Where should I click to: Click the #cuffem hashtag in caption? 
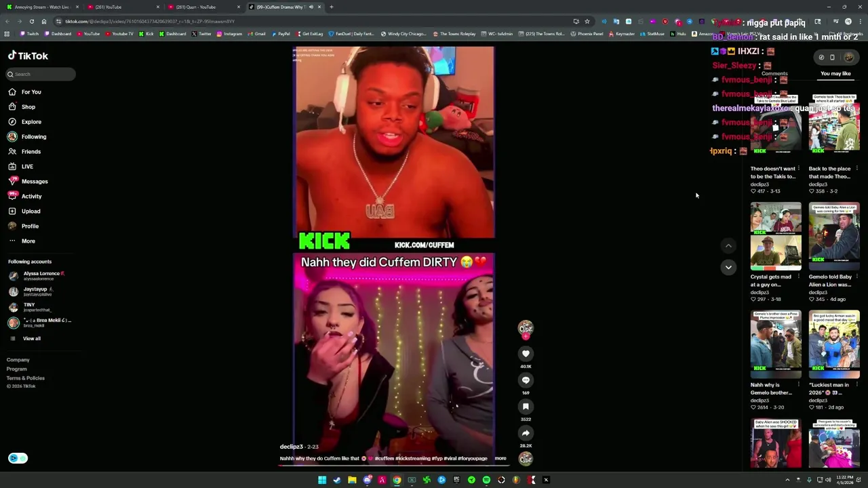384,458
